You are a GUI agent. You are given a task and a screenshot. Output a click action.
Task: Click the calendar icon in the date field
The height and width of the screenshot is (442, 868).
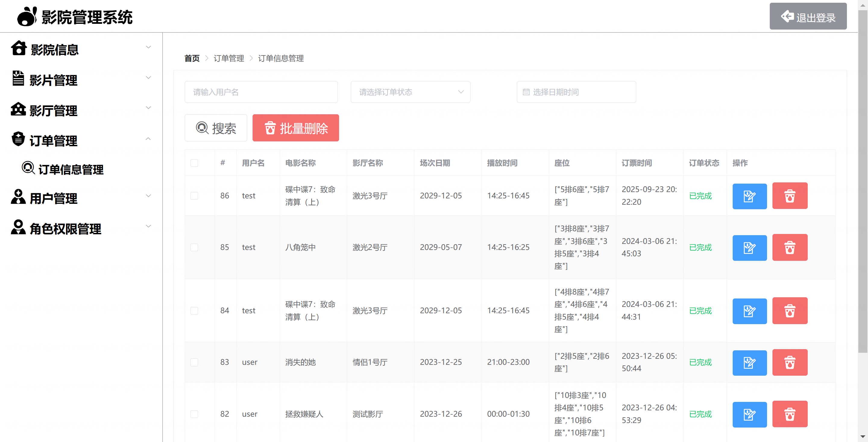[x=526, y=92]
